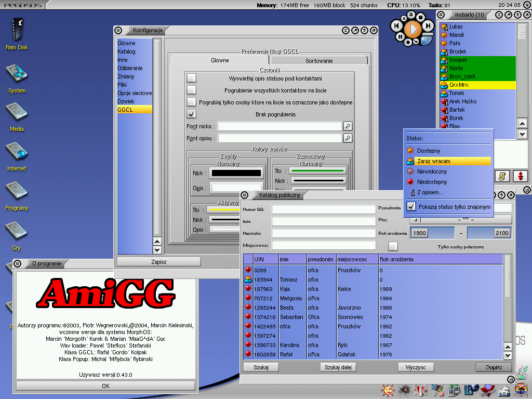Viewport: 532px width, 399px height.
Task: Launch the smiling sun AmiGG dock icon
Action: point(388,391)
